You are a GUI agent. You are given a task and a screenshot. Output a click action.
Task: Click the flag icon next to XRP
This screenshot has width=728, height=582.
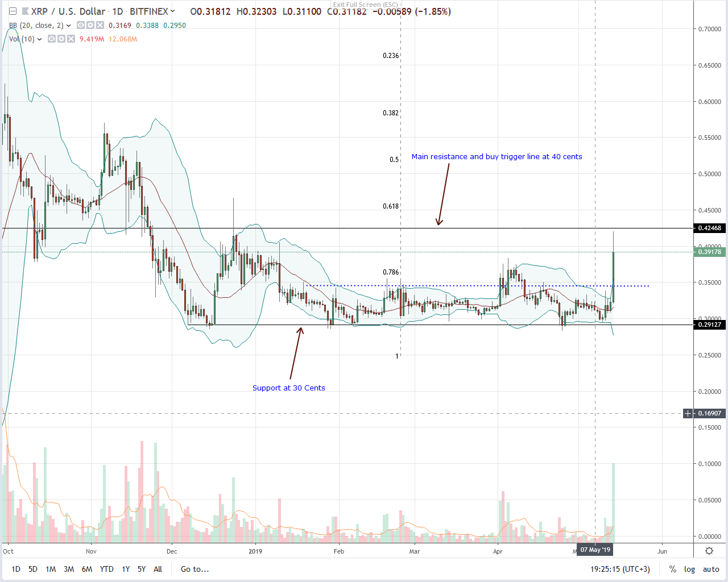point(26,11)
